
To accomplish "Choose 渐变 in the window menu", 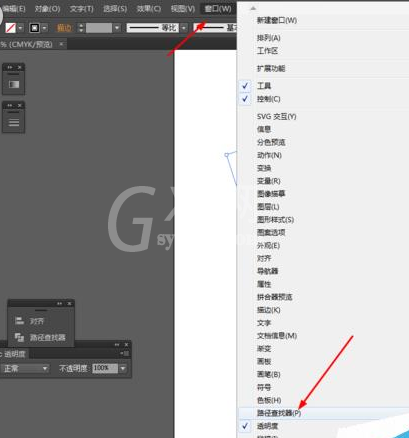I will [x=323, y=349].
